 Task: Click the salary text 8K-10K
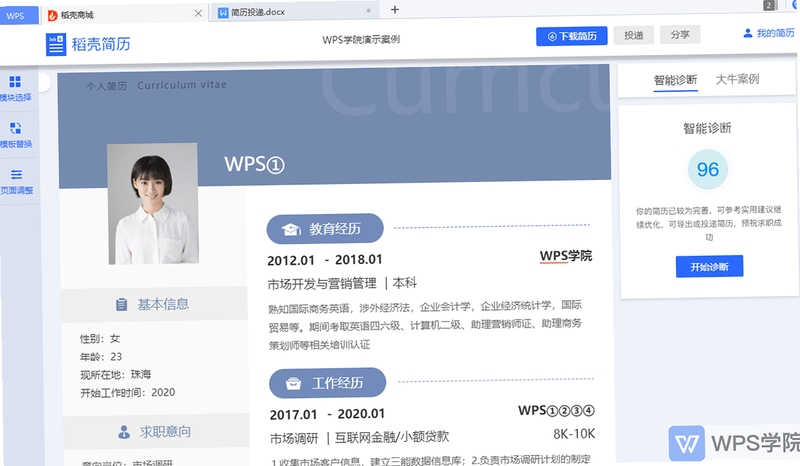(x=574, y=434)
